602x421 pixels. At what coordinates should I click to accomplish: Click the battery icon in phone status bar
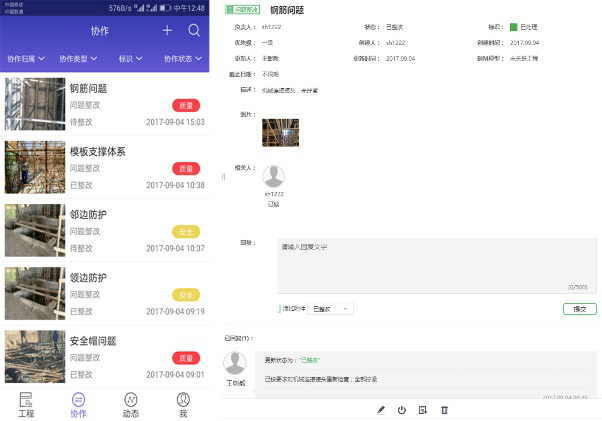click(165, 8)
